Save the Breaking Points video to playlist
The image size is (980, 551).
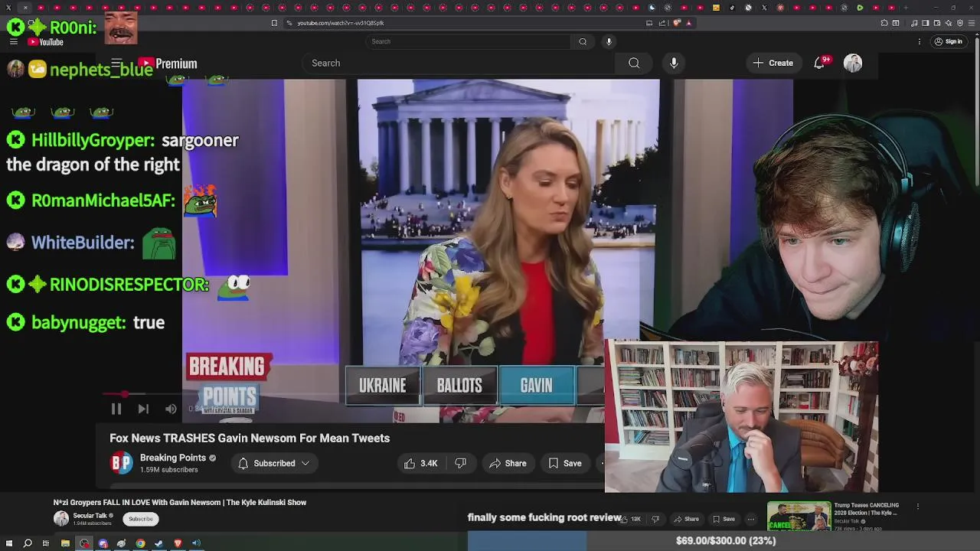565,463
